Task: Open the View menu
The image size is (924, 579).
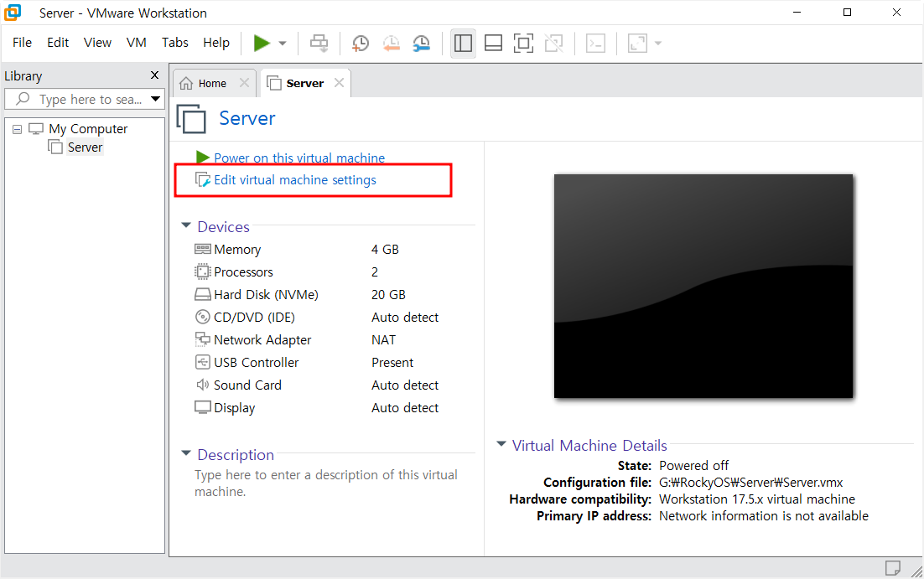Action: (97, 43)
